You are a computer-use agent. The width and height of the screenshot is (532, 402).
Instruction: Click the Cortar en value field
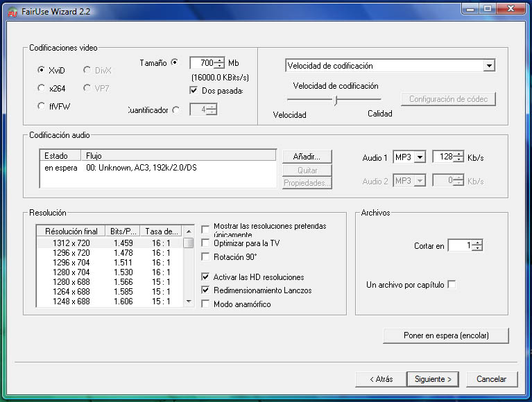461,245
